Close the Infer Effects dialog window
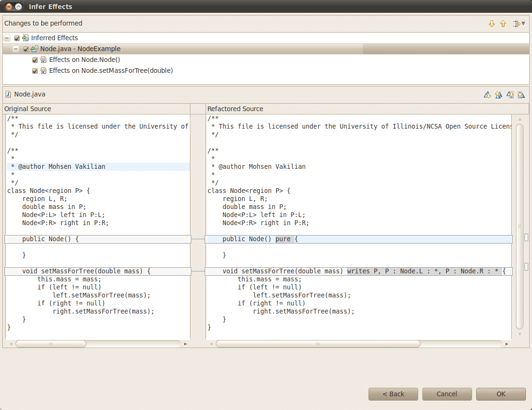This screenshot has height=410, width=532. tap(9, 7)
